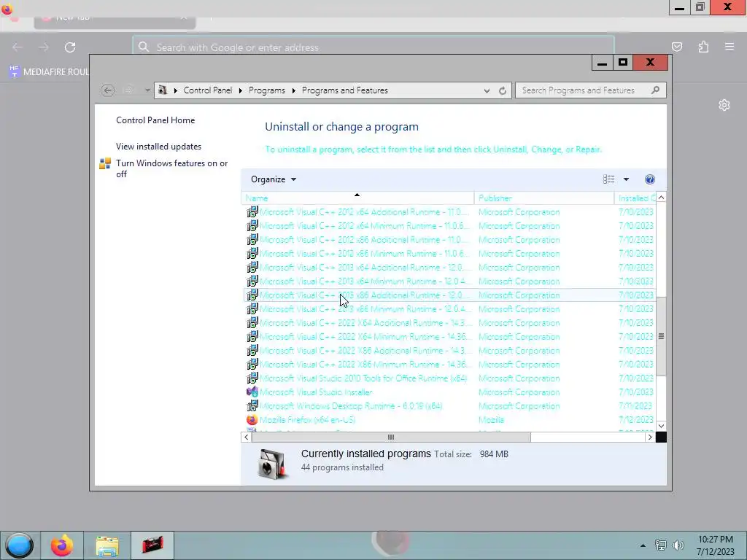
Task: Click the scroll right arrow of the list
Action: [x=650, y=437]
